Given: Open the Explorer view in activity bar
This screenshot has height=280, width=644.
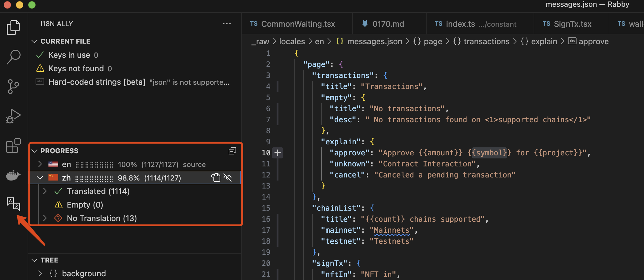Looking at the screenshot, I should [13, 28].
